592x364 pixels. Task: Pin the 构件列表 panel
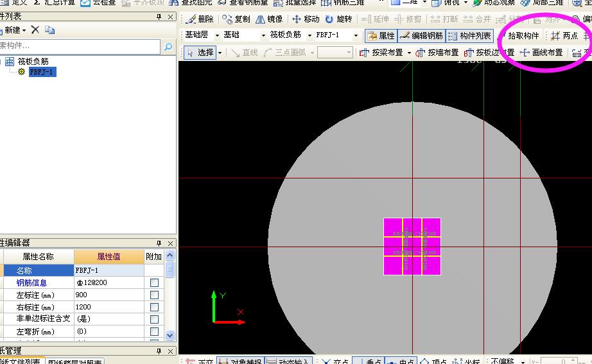(x=159, y=17)
